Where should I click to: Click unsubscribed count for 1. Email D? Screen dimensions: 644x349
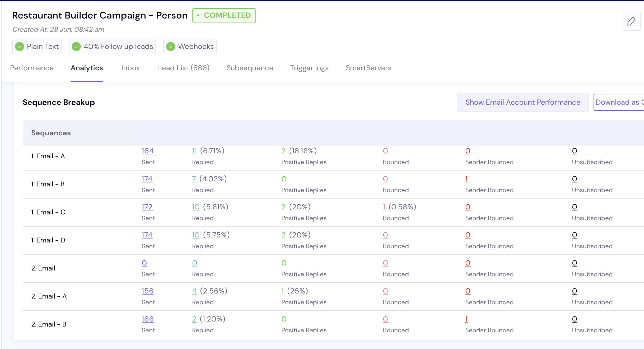(x=574, y=235)
